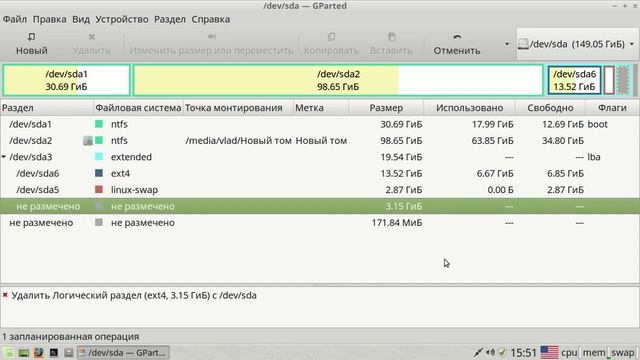Launch the Firefox icon in taskbar
The image size is (640, 360).
coord(39,353)
